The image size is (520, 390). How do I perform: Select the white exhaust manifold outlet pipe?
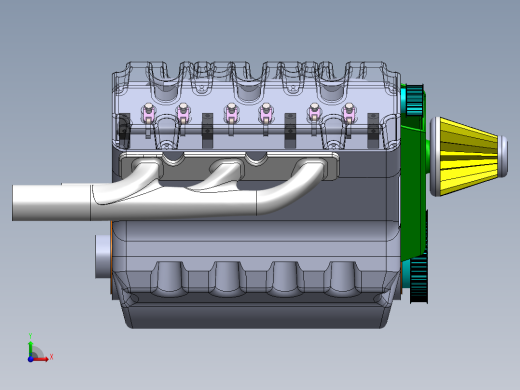(51, 202)
